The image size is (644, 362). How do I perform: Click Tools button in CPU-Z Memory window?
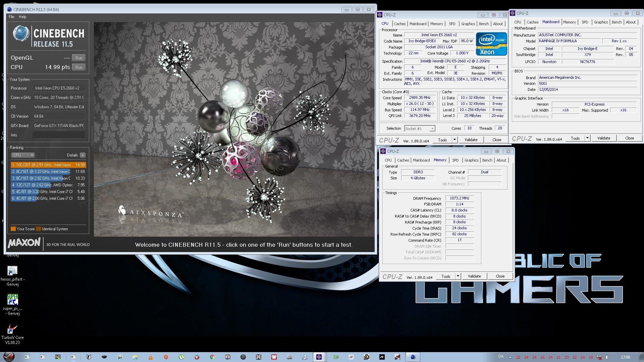click(446, 276)
